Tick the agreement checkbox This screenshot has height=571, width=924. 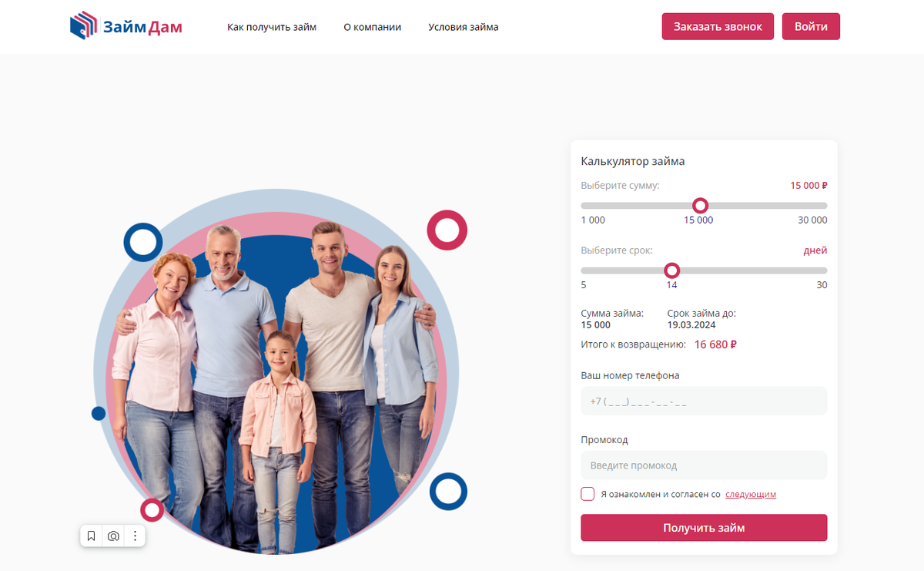[x=588, y=494]
